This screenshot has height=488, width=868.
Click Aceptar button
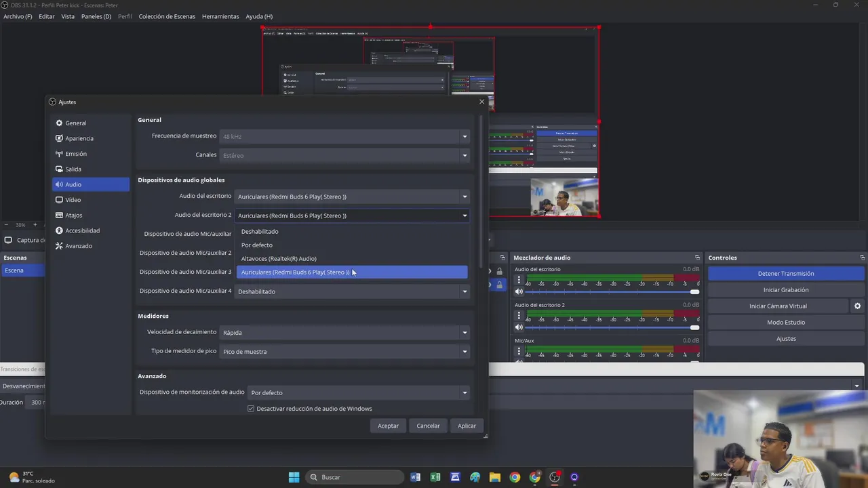(388, 426)
